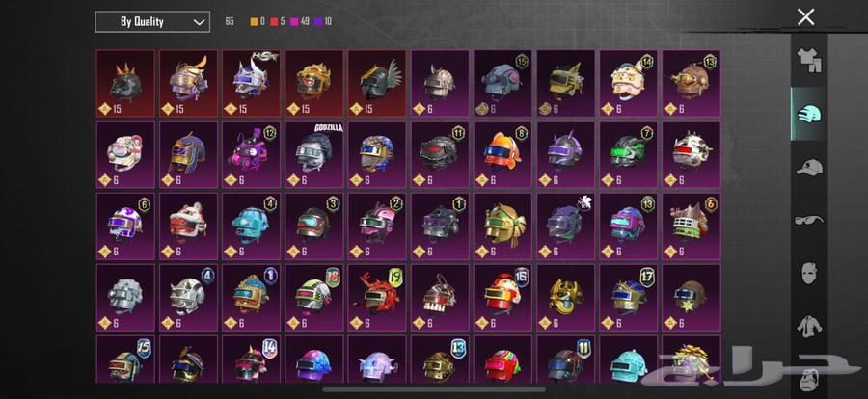Click the chevron arrow on sort dropdown
Viewport: 868px width, 399px height.
tap(199, 23)
